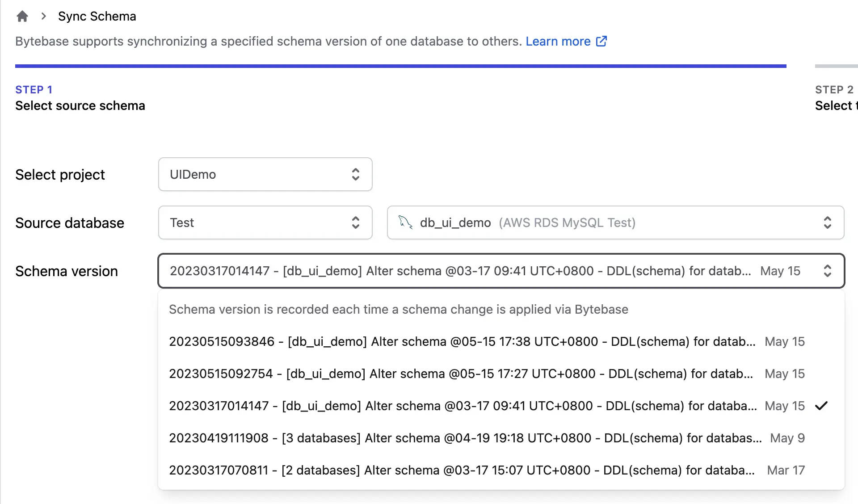Expand the Select project dropdown

[x=265, y=175]
